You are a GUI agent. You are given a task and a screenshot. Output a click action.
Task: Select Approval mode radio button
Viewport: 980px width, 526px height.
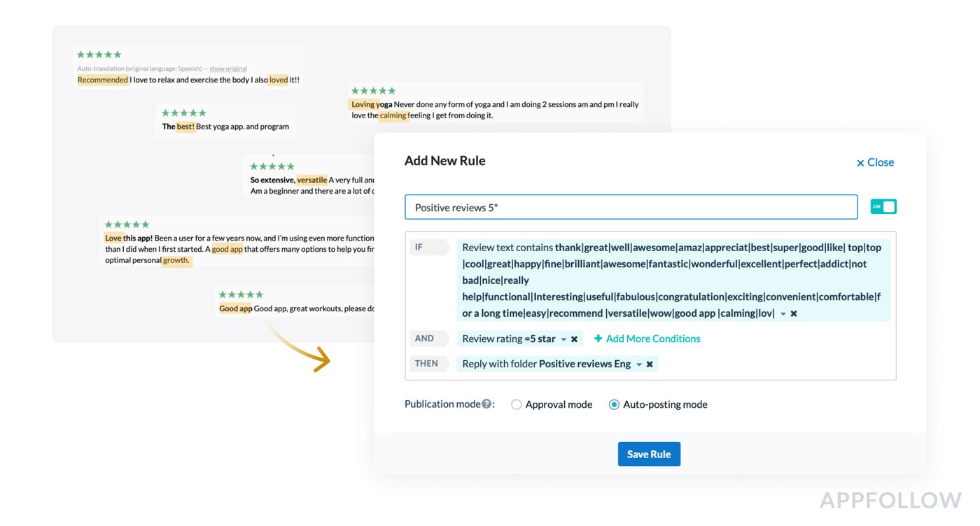pyautogui.click(x=517, y=404)
